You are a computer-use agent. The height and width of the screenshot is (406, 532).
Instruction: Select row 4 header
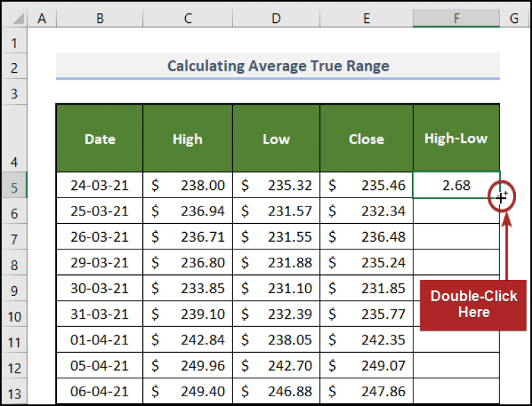[x=15, y=139]
